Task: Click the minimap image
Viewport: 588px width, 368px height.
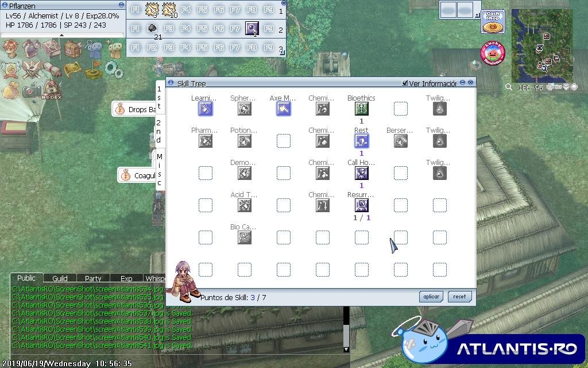Action: [x=542, y=46]
